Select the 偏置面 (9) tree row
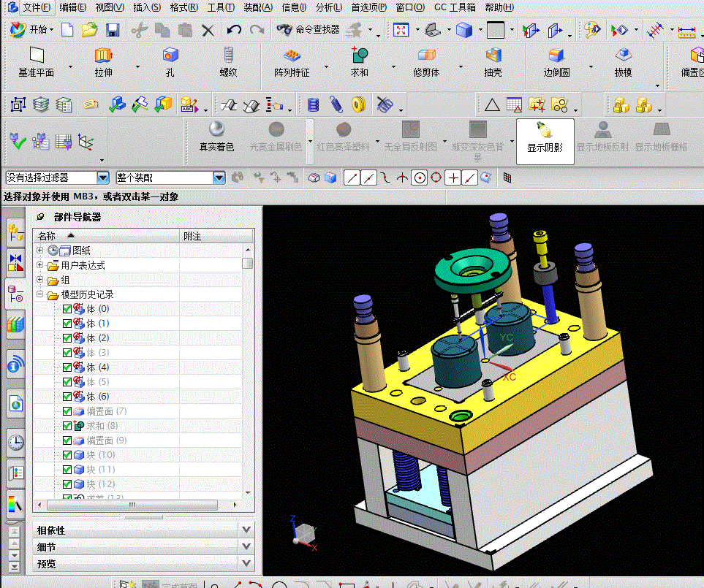Screen dimensions: 704x588 click(x=138, y=440)
